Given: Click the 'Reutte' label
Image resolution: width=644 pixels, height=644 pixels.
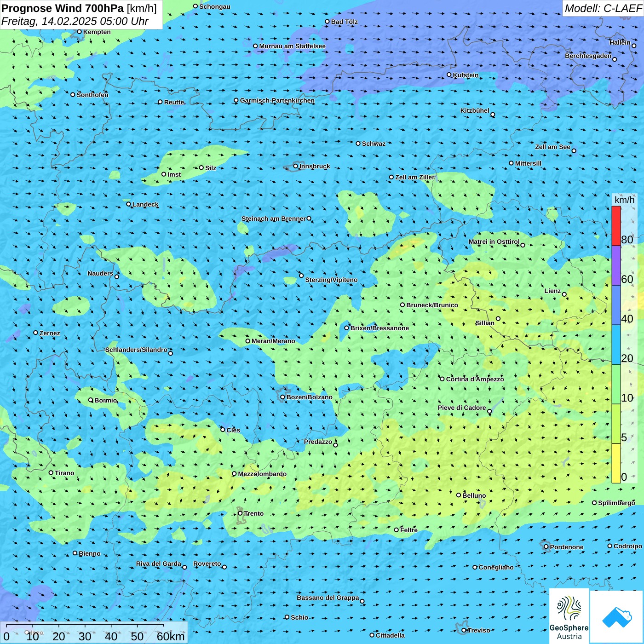Looking at the screenshot, I should (x=174, y=102).
